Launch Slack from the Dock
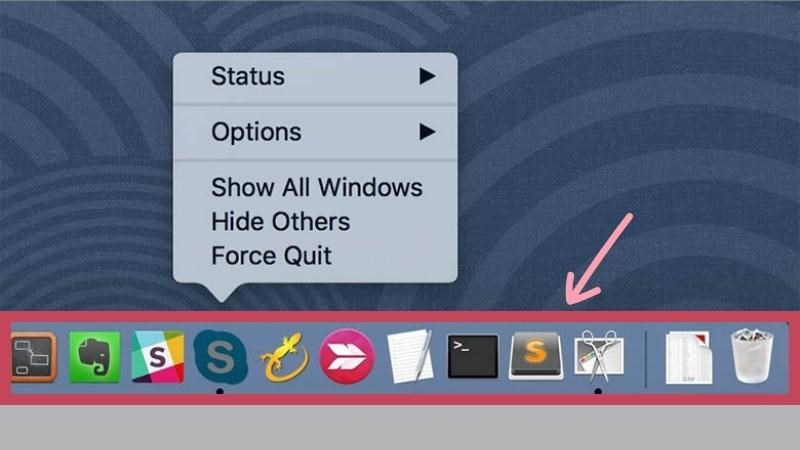The height and width of the screenshot is (450, 800). 157,356
